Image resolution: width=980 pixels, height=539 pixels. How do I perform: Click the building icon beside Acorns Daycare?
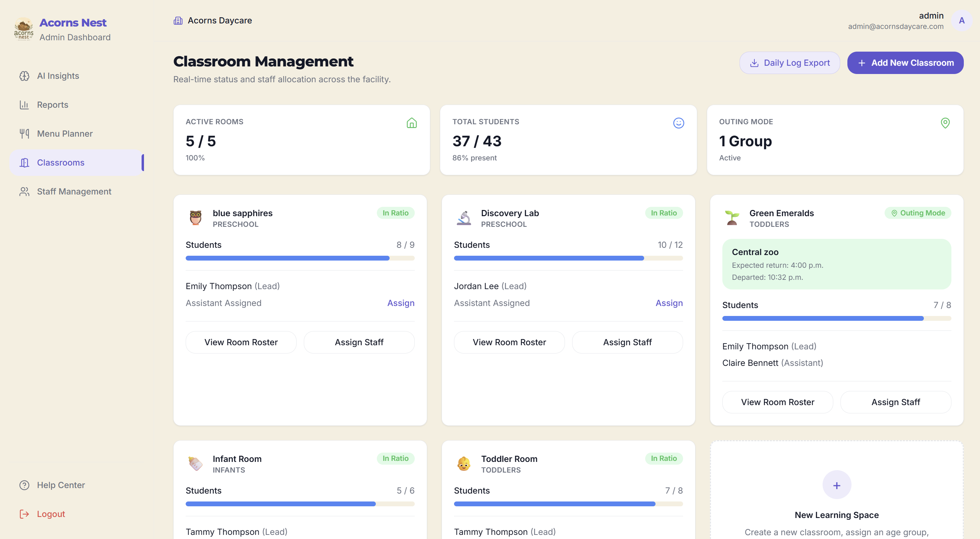coord(178,21)
